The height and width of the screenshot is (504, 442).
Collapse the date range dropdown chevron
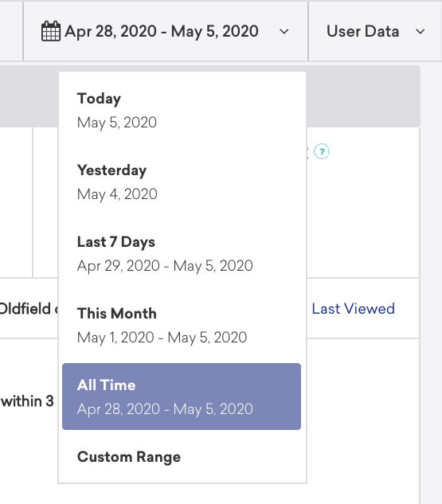(284, 32)
